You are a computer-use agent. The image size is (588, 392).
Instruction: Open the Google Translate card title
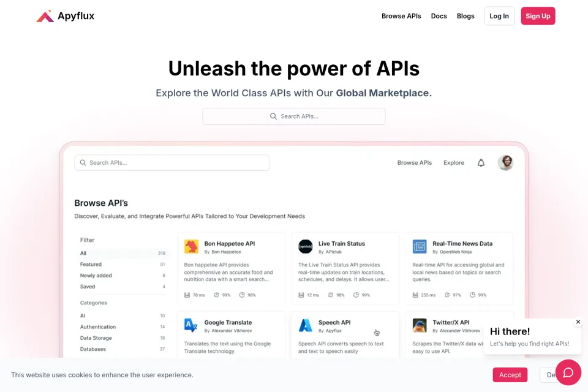coord(228,323)
